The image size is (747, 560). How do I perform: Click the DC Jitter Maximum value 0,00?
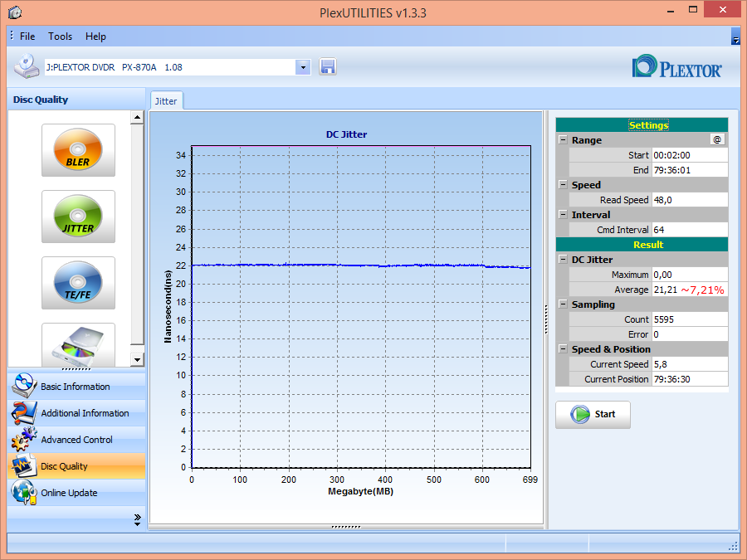click(x=662, y=275)
